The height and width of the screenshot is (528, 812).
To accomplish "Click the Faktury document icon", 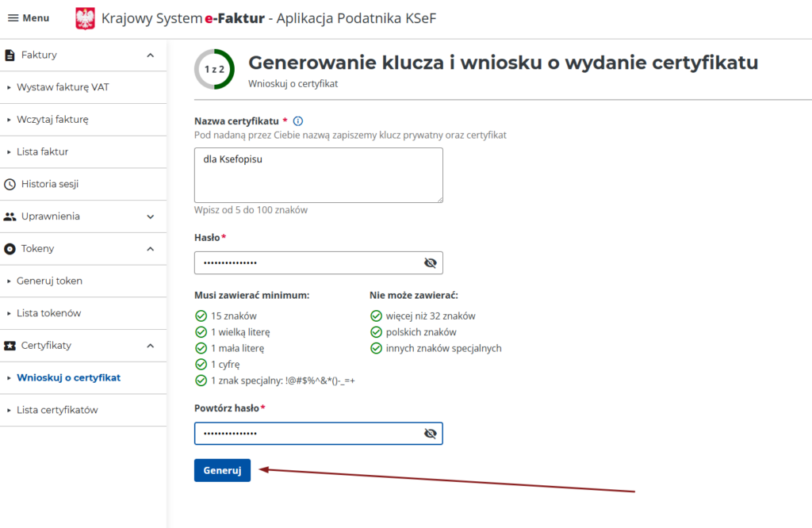I will coord(10,55).
